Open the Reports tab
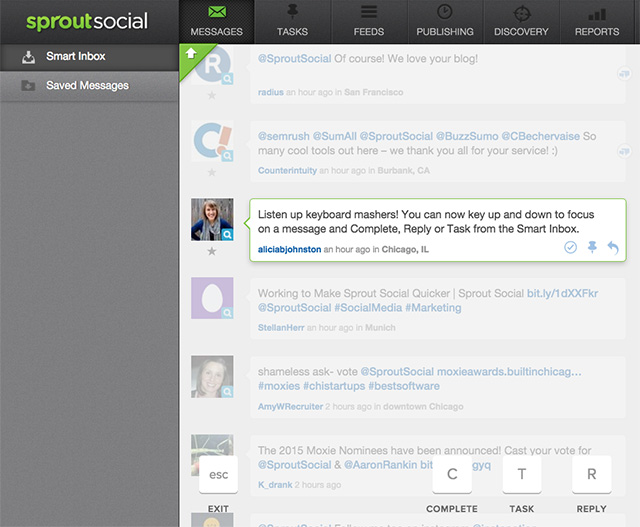This screenshot has height=527, width=640. [597, 22]
